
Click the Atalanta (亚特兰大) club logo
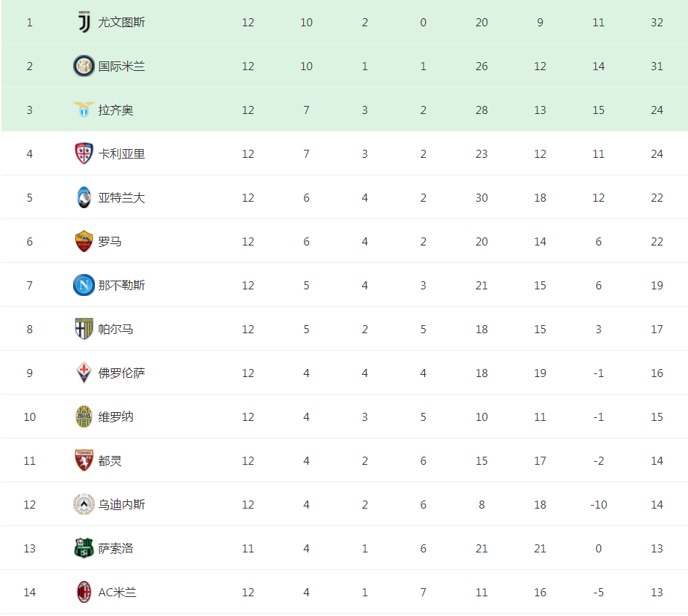(84, 197)
